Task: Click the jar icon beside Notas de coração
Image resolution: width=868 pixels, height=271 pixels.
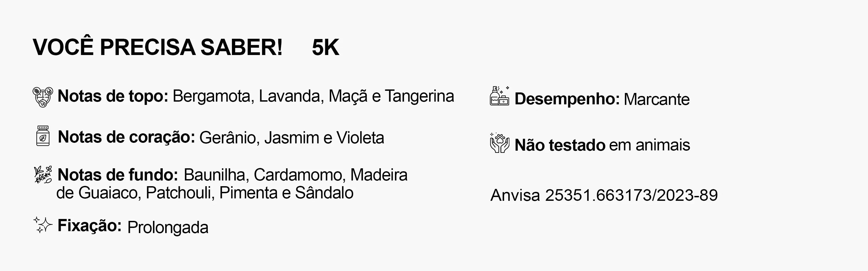Action: point(43,136)
